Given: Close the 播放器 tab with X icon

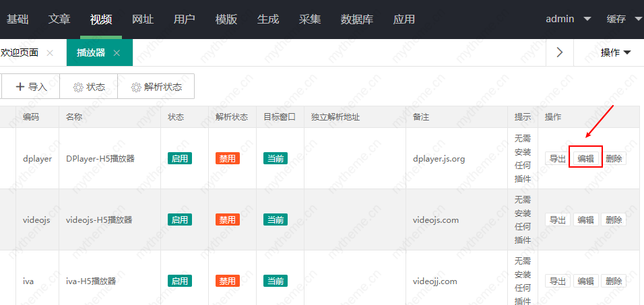Looking at the screenshot, I should pos(117,53).
